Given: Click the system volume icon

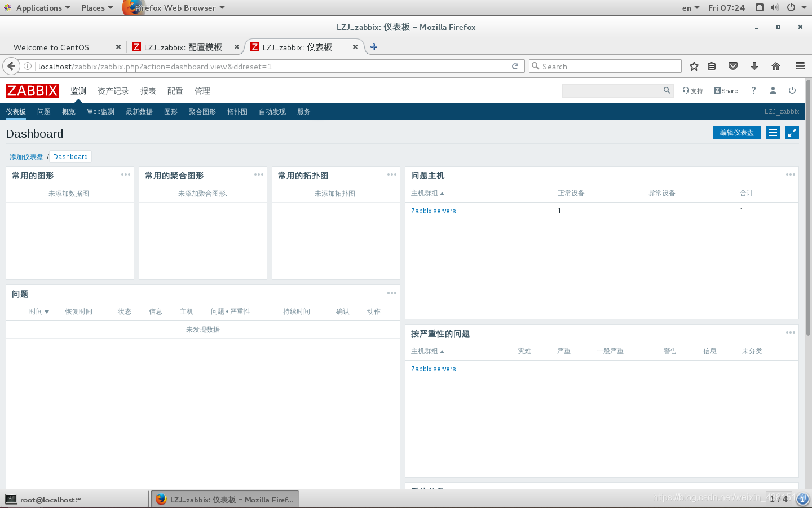Looking at the screenshot, I should (x=775, y=7).
